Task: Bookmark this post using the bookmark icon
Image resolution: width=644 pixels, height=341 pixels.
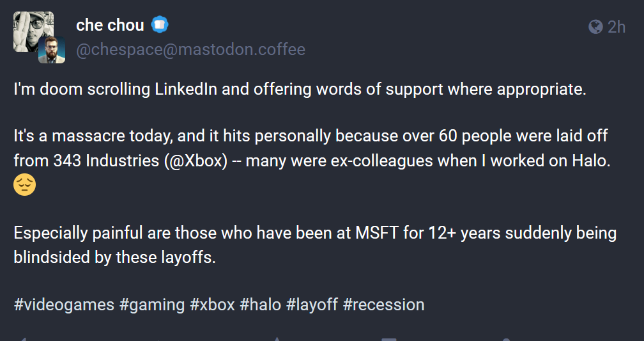Action: [x=389, y=339]
